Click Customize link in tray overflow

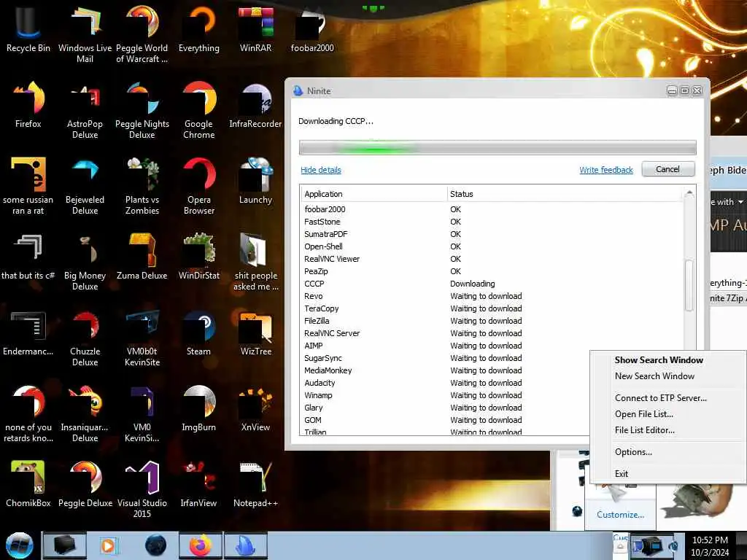pos(620,515)
